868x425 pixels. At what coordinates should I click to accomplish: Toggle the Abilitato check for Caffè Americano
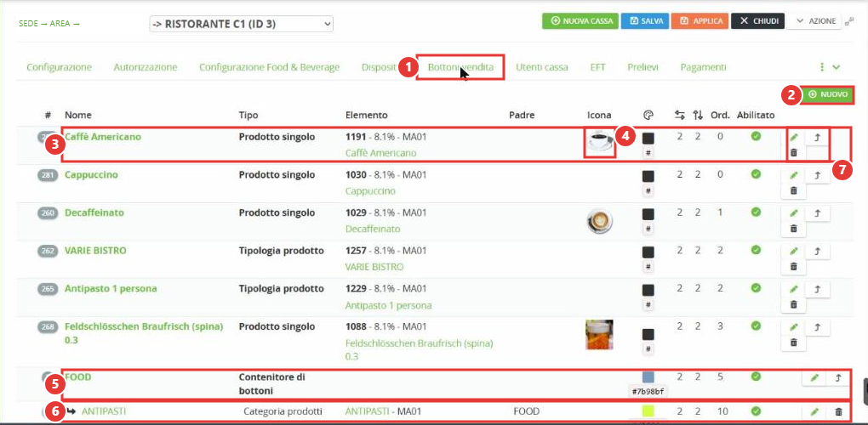(756, 135)
